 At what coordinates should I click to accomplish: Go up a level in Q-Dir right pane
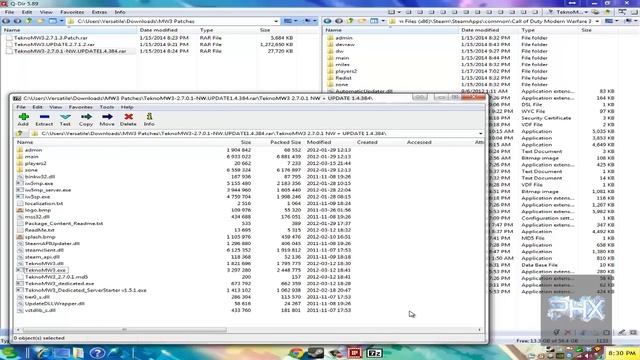[x=350, y=21]
